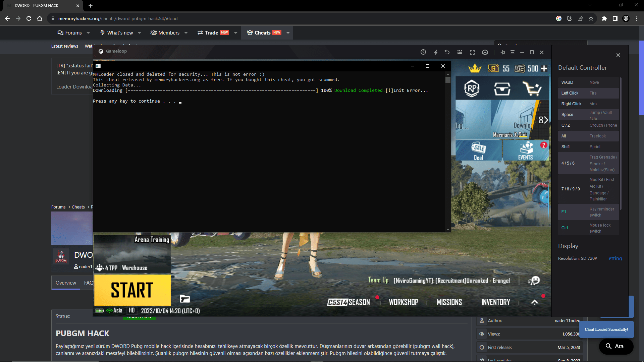The image size is (644, 362).
Task: Tap the UC currency icon
Action: (x=520, y=69)
